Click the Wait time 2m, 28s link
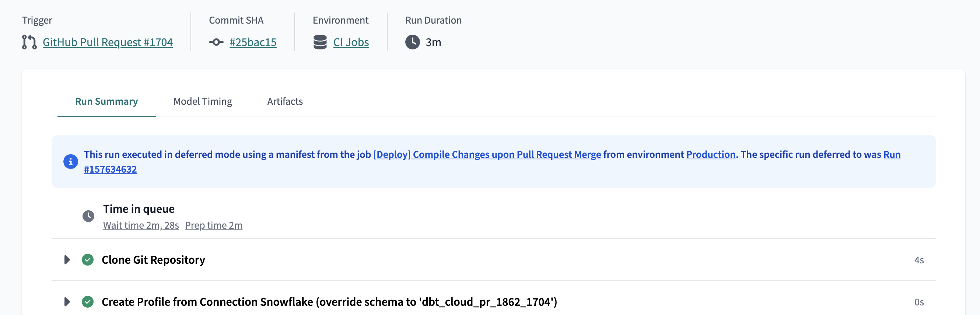This screenshot has height=315, width=980. (x=141, y=225)
